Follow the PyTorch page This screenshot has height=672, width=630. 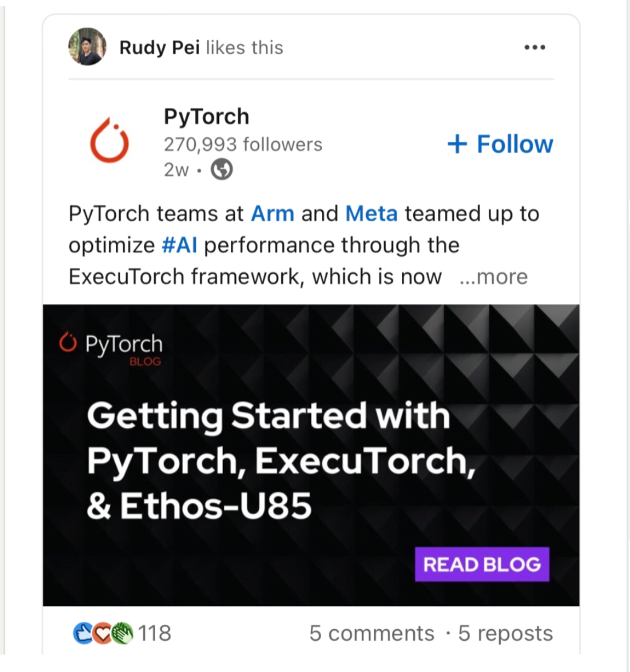[x=500, y=144]
